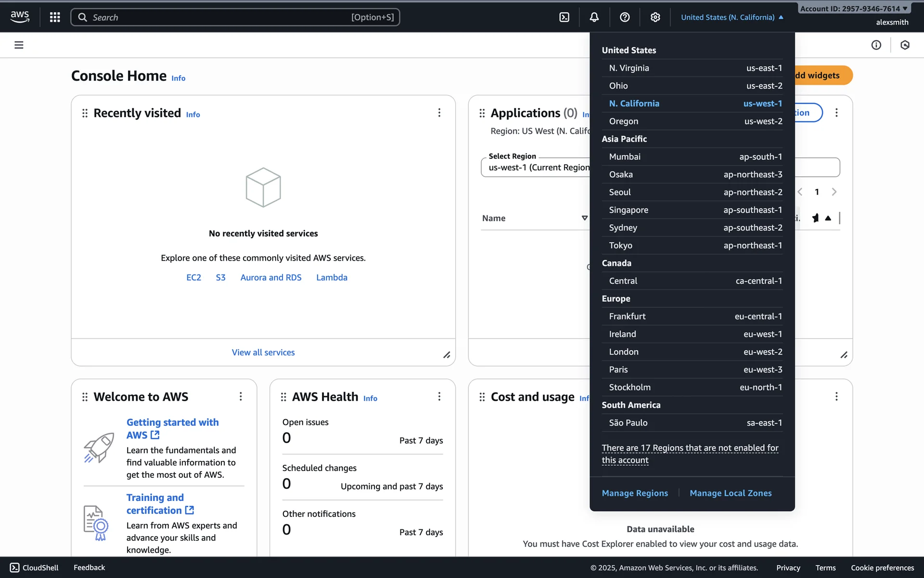Open the settings gear in top bar

coord(655,17)
